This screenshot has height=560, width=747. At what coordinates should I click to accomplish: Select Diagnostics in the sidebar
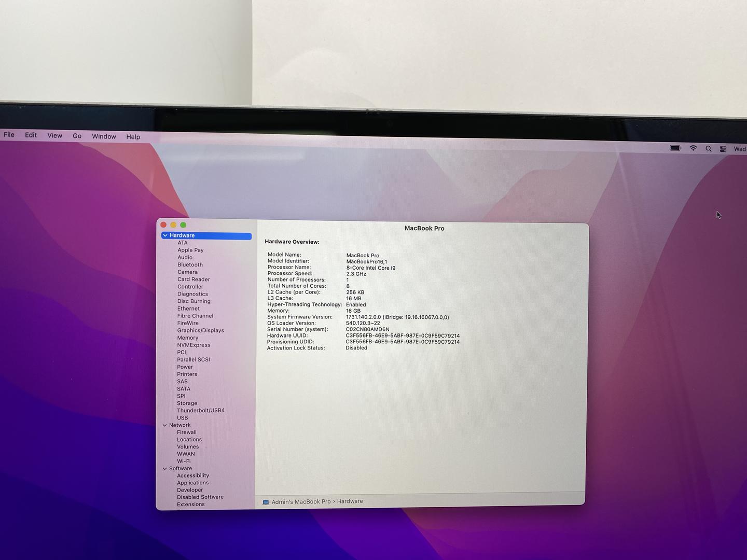click(192, 293)
